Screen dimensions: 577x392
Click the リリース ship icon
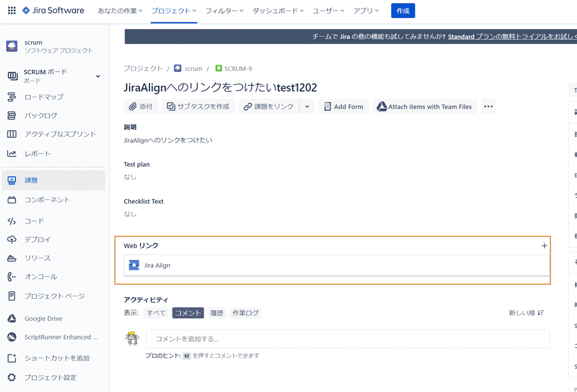click(12, 258)
